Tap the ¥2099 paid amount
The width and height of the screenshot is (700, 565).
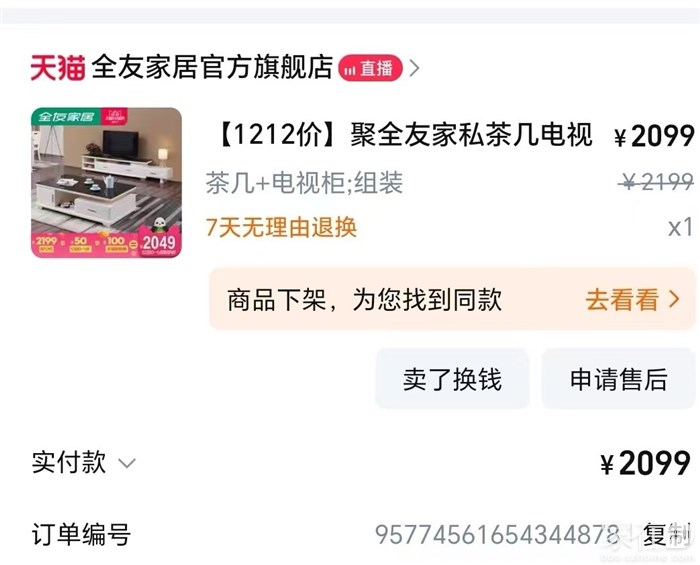pos(645,464)
